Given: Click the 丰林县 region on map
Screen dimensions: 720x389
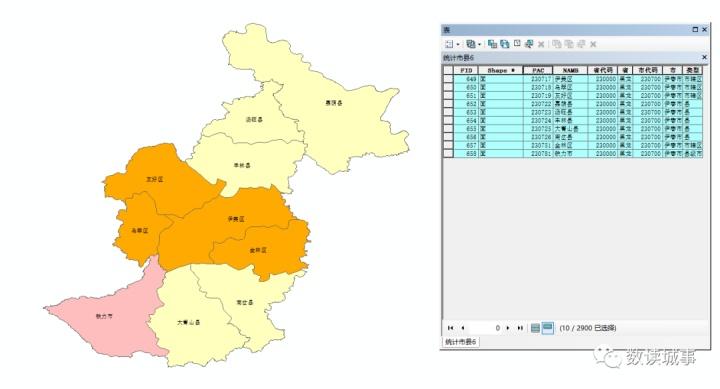Looking at the screenshot, I should [x=242, y=165].
